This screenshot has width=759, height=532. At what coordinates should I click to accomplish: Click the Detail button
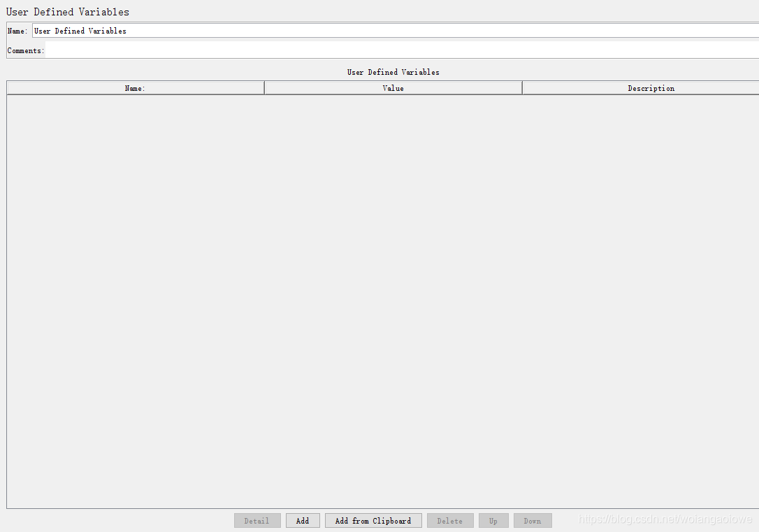[257, 520]
